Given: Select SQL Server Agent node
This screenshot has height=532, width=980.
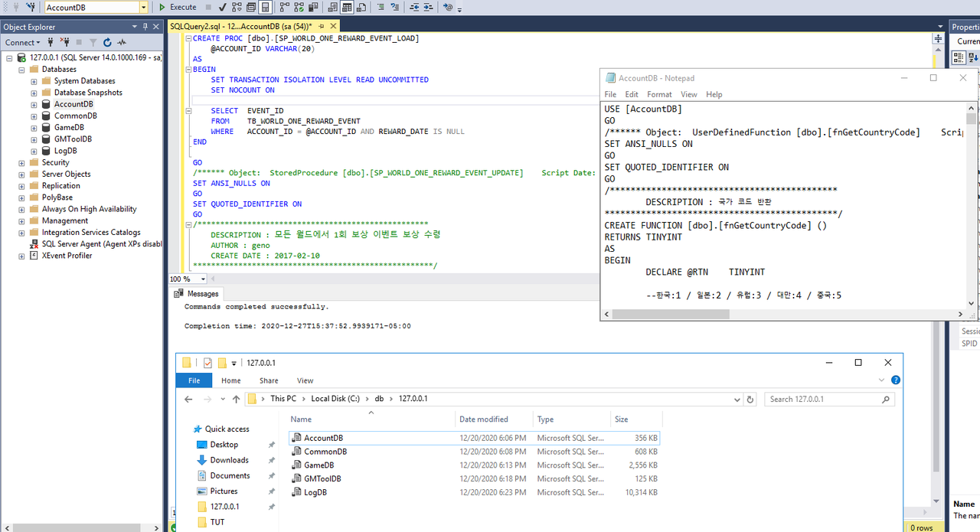Looking at the screenshot, I should click(101, 244).
